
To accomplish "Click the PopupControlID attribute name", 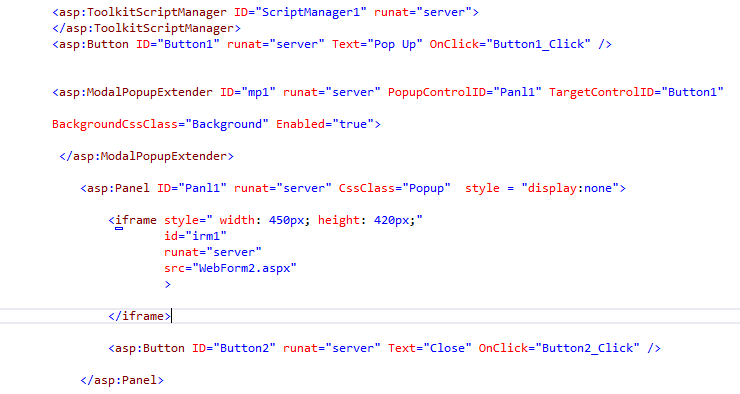I will 437,92.
